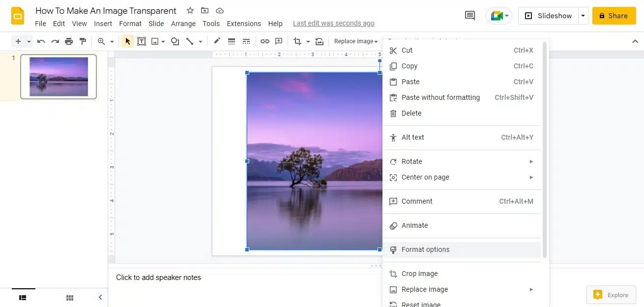Screen dimensions: 644x307
Task: Click the Google Slides home logo
Action: (x=18, y=16)
